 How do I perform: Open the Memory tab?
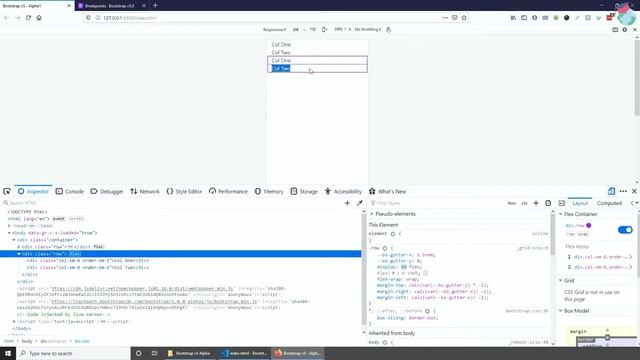(269, 191)
